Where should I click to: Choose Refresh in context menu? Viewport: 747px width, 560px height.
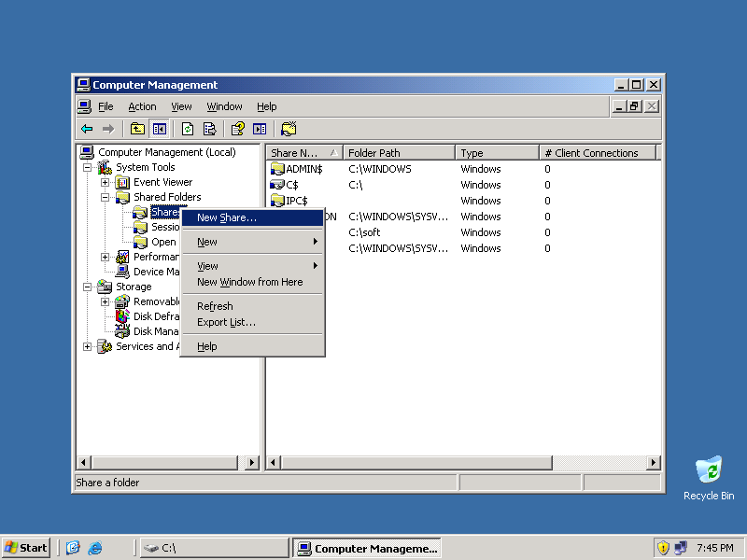[252, 306]
